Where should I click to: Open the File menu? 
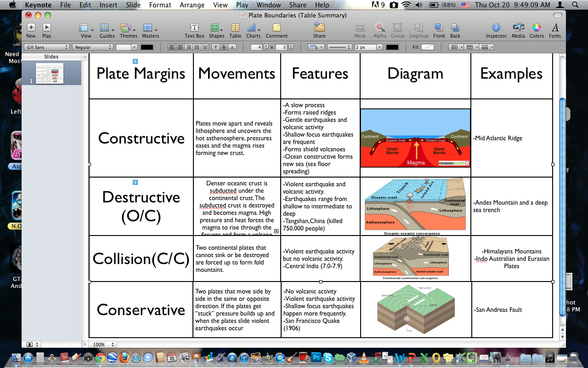coord(65,5)
